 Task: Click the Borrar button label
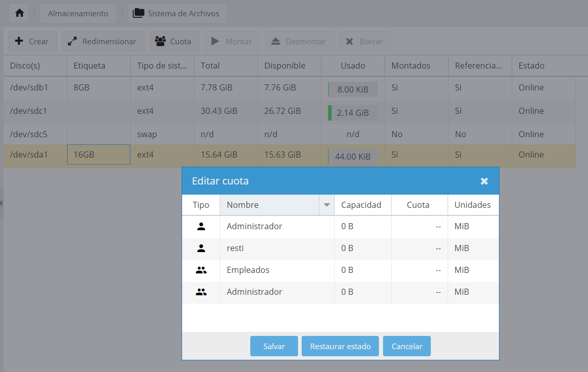371,42
